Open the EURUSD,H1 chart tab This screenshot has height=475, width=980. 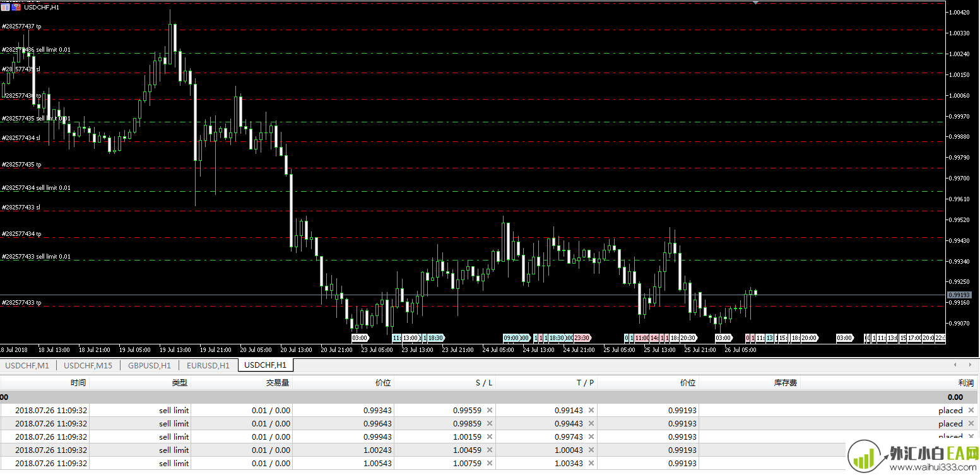[x=208, y=365]
